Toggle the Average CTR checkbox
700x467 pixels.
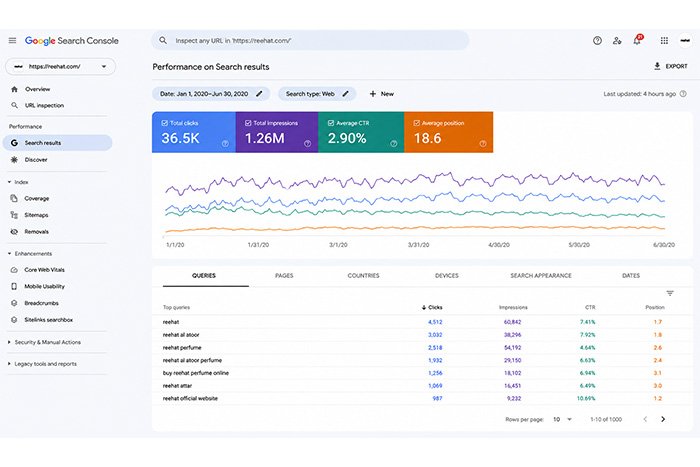click(331, 123)
